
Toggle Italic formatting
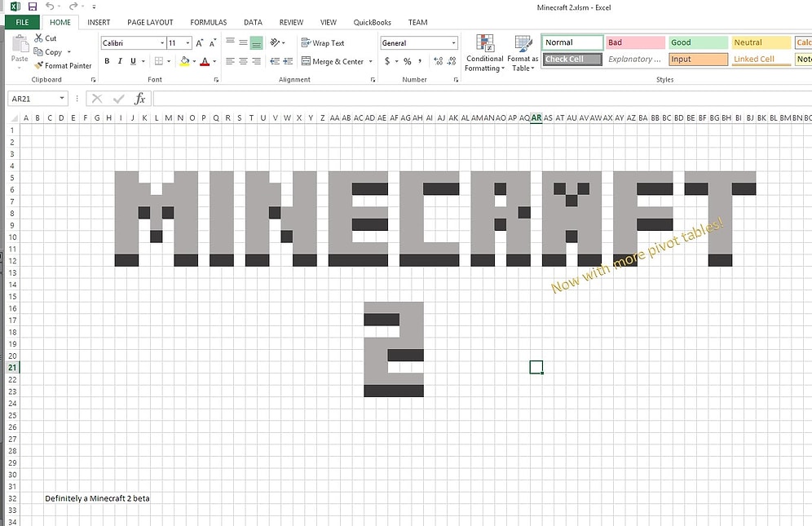point(120,61)
